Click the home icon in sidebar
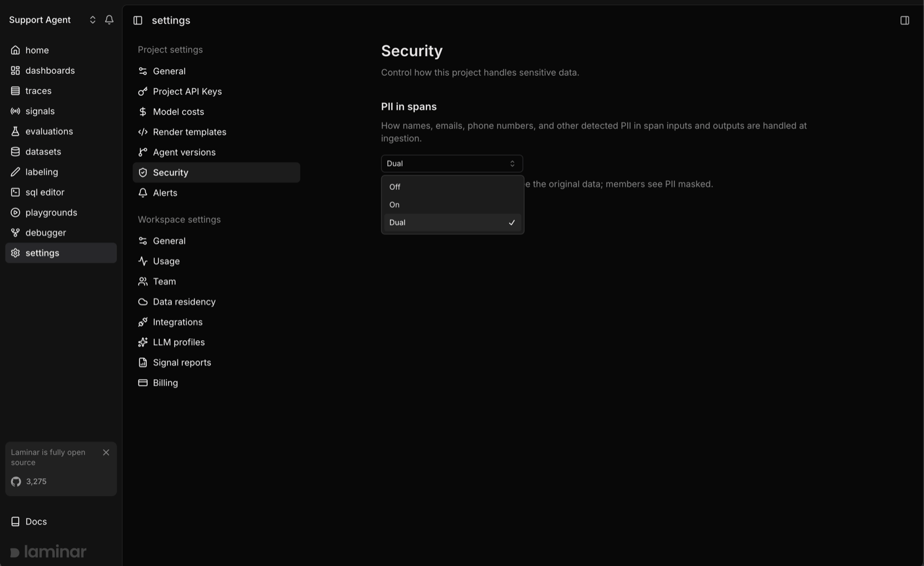This screenshot has width=924, height=566. coord(15,50)
